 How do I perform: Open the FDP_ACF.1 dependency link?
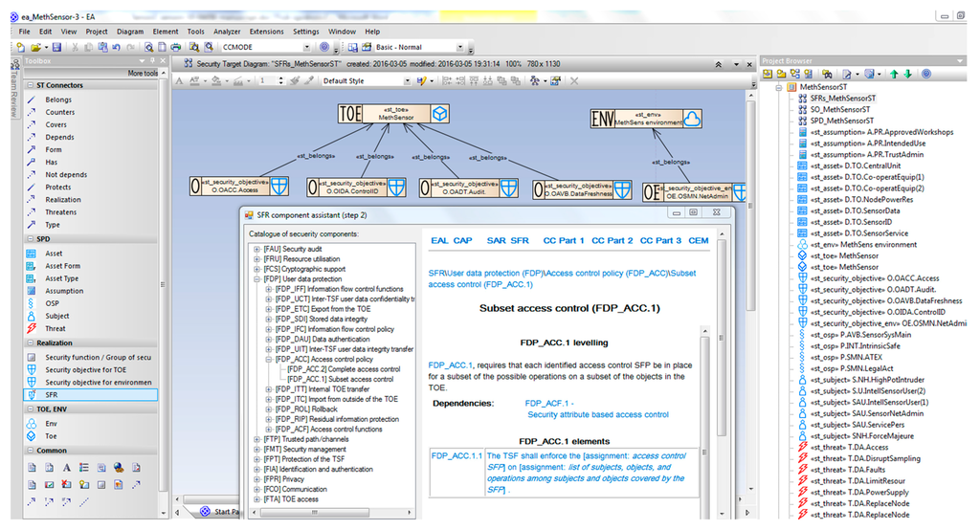(548, 404)
